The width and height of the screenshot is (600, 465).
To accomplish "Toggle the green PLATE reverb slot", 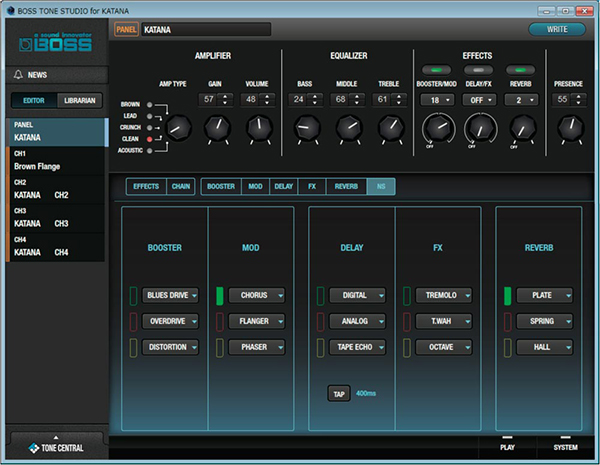I will point(507,296).
